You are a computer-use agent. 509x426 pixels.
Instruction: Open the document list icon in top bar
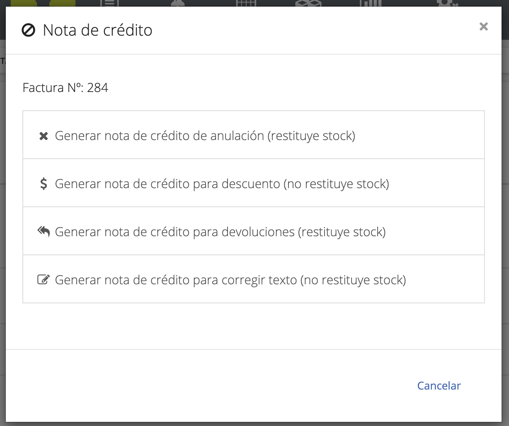click(x=109, y=3)
